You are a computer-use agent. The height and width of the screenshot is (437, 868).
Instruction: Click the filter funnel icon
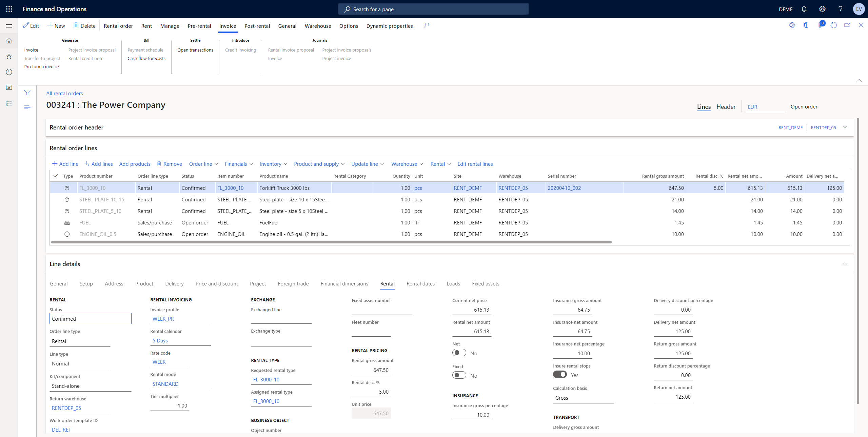(x=27, y=93)
